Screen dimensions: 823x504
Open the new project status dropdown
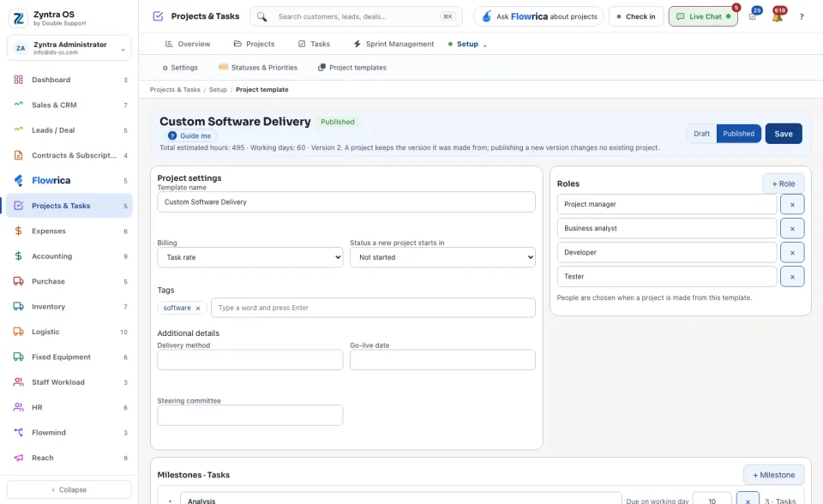[442, 257]
